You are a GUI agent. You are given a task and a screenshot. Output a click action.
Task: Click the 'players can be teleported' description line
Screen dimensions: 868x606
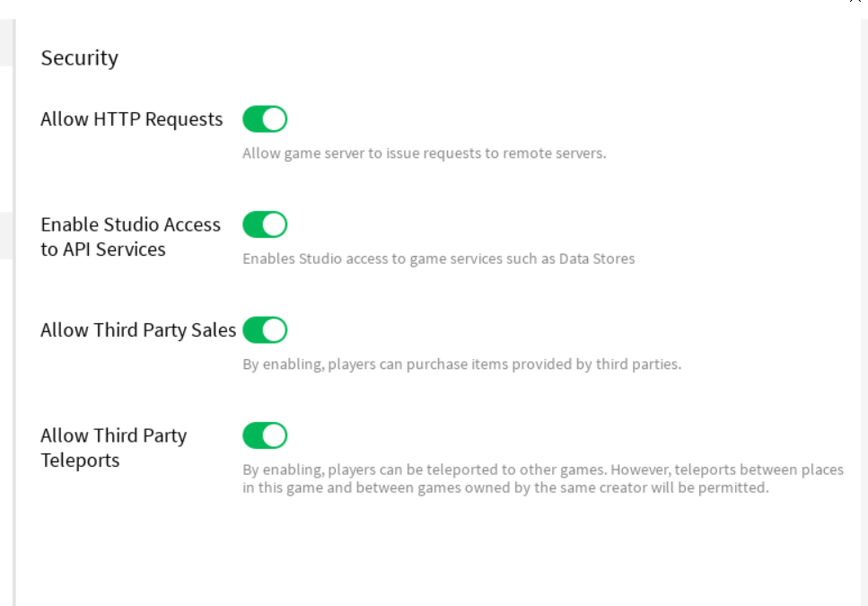point(542,470)
